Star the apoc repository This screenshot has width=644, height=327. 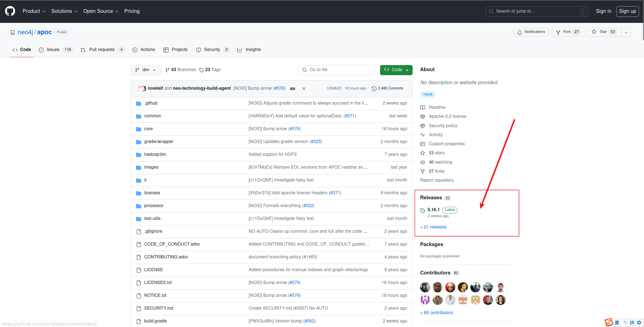tap(604, 32)
